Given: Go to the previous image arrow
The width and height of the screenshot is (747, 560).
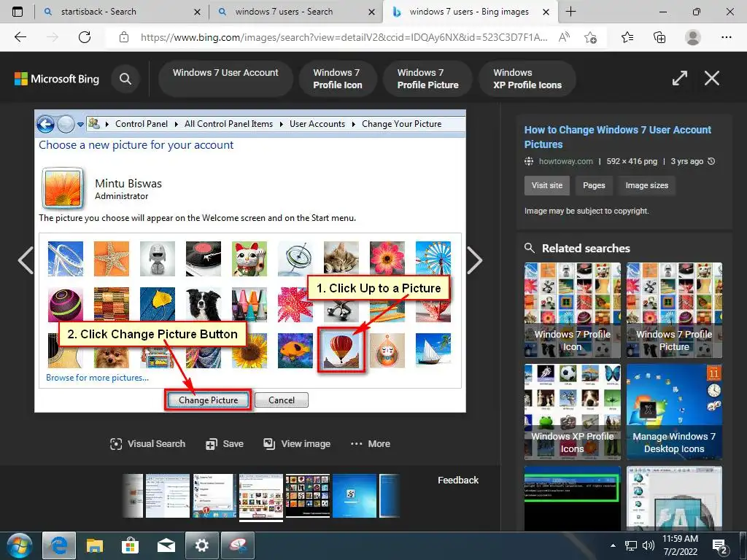Looking at the screenshot, I should tap(26, 260).
